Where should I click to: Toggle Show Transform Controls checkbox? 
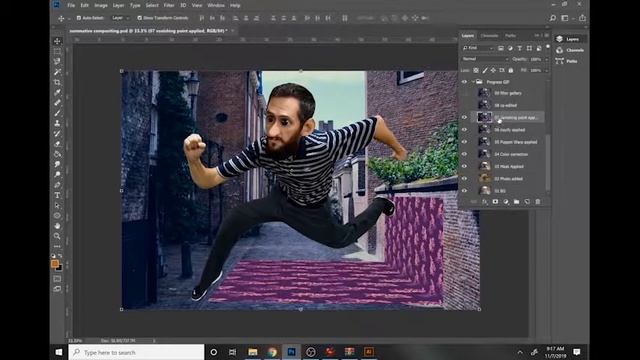140,18
